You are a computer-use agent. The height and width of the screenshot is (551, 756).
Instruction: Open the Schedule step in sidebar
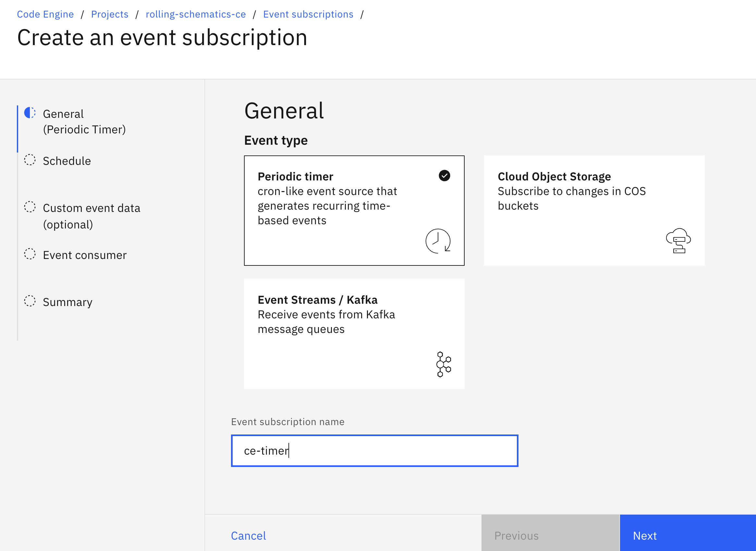(67, 161)
